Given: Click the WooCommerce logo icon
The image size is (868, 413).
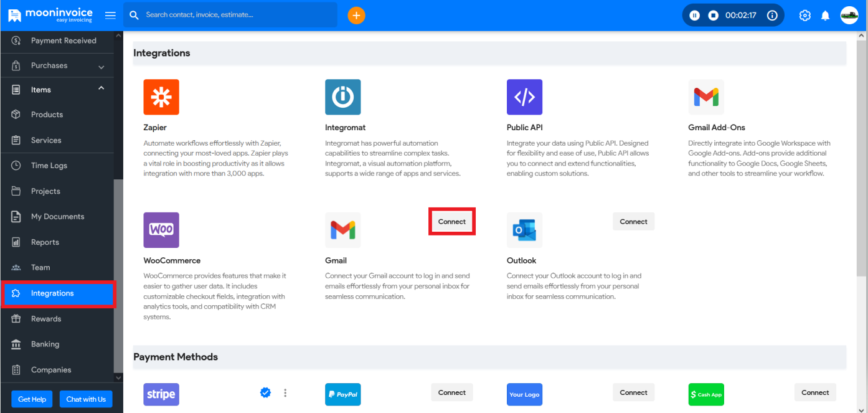Looking at the screenshot, I should (x=161, y=230).
